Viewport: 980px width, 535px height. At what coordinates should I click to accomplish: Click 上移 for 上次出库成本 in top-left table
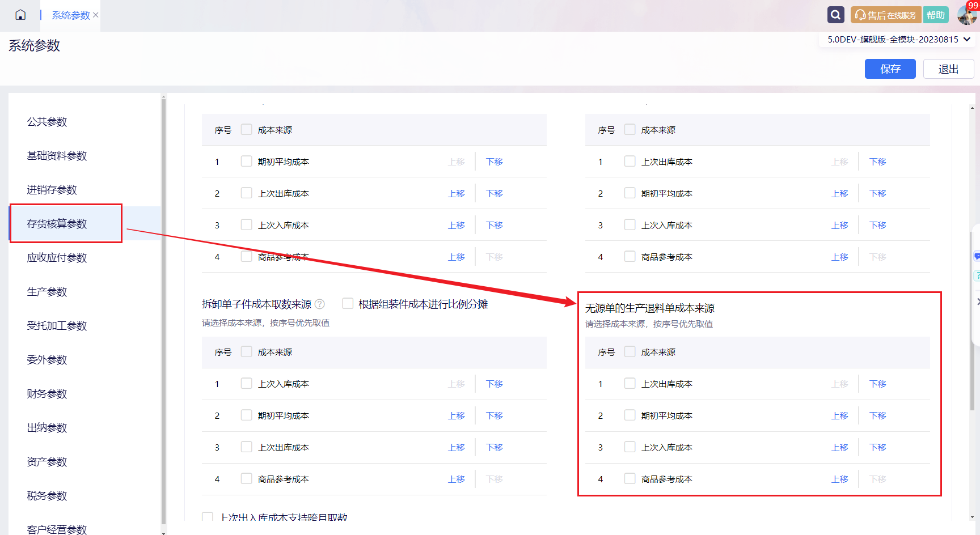[457, 193]
